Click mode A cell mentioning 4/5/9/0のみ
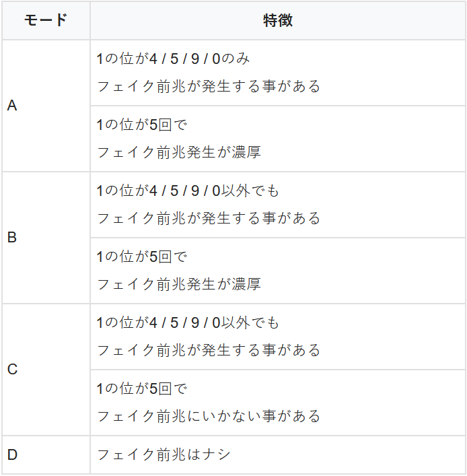Viewport: 467px width, 476px height. 278,73
